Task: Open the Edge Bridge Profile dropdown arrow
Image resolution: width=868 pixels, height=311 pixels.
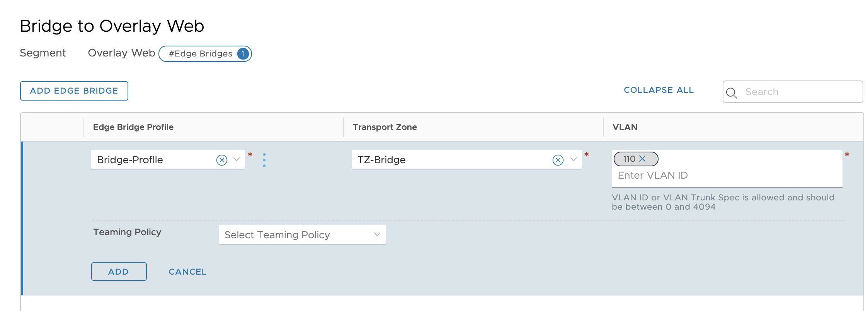Action: pos(236,159)
